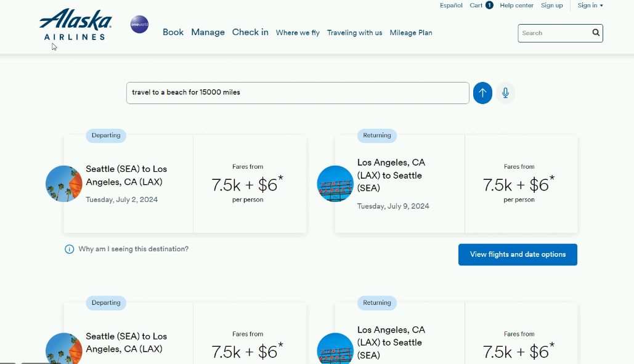This screenshot has height=364, width=634.
Task: Click the oneworld alliance logo
Action: tap(139, 24)
